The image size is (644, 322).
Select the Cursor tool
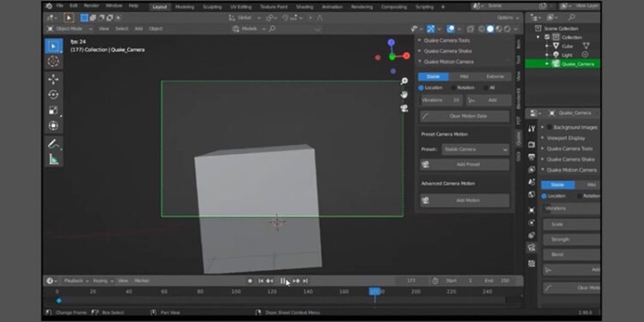pos(53,62)
